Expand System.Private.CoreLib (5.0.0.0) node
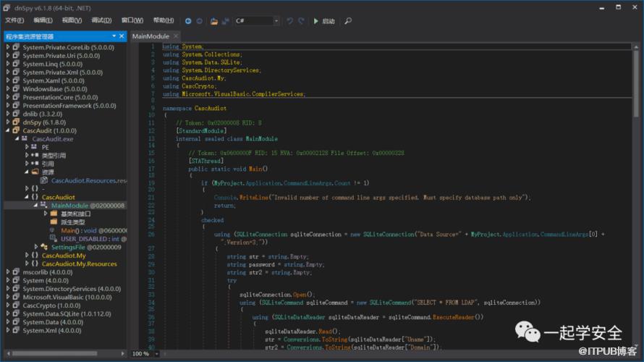Image resolution: width=644 pixels, height=362 pixels. click(8, 47)
